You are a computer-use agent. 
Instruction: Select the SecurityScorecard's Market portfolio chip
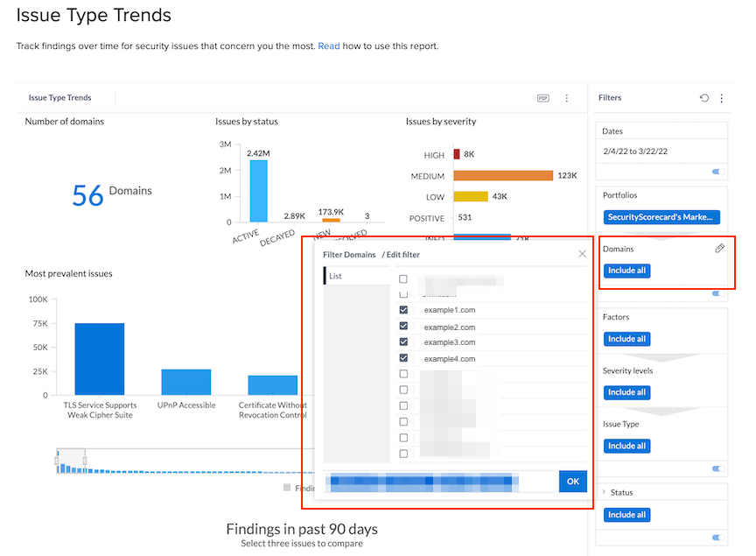(661, 215)
